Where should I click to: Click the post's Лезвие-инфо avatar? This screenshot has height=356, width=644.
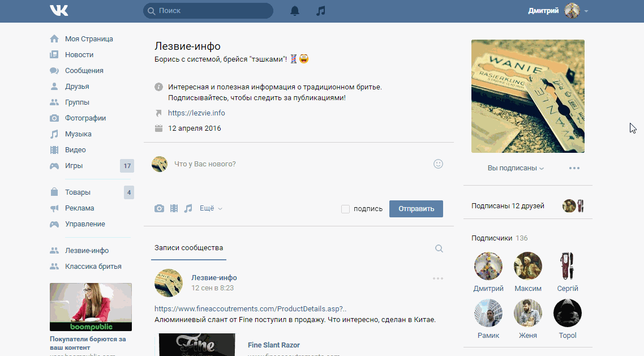click(169, 283)
